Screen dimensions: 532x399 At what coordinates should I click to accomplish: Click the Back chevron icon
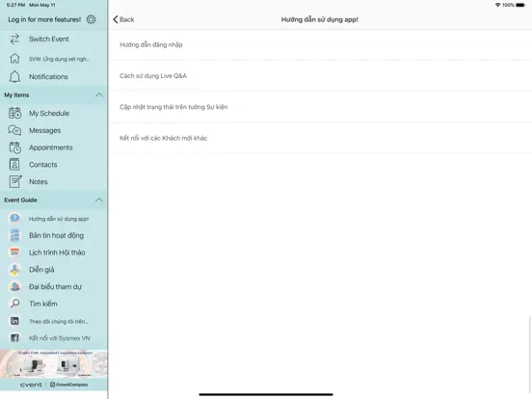pos(116,19)
